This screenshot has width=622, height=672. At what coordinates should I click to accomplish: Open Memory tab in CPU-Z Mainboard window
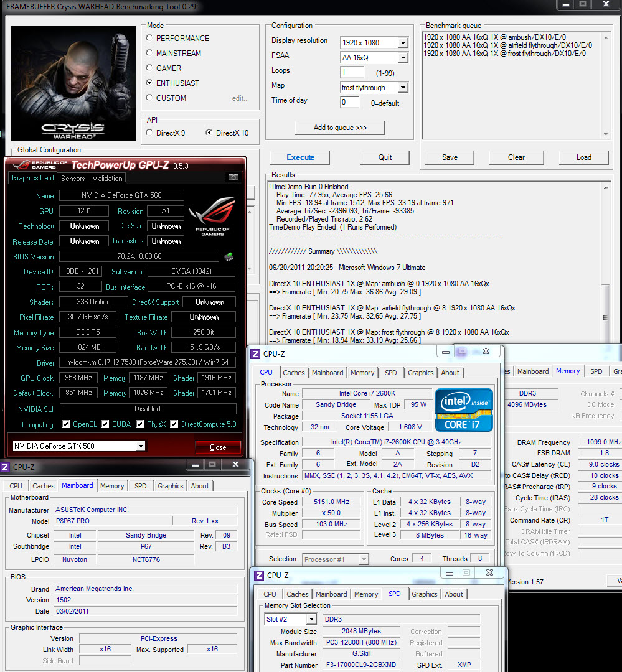click(112, 486)
